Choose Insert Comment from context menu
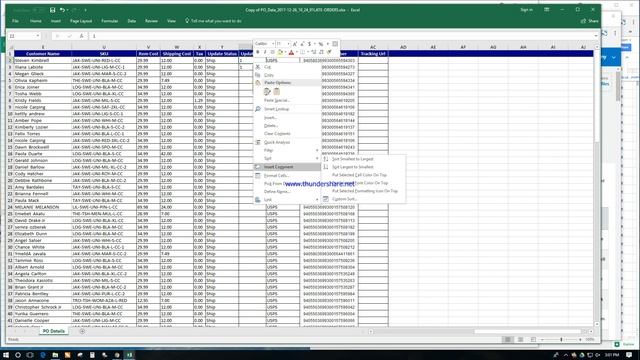Image resolution: width=640 pixels, height=360 pixels. click(287, 167)
